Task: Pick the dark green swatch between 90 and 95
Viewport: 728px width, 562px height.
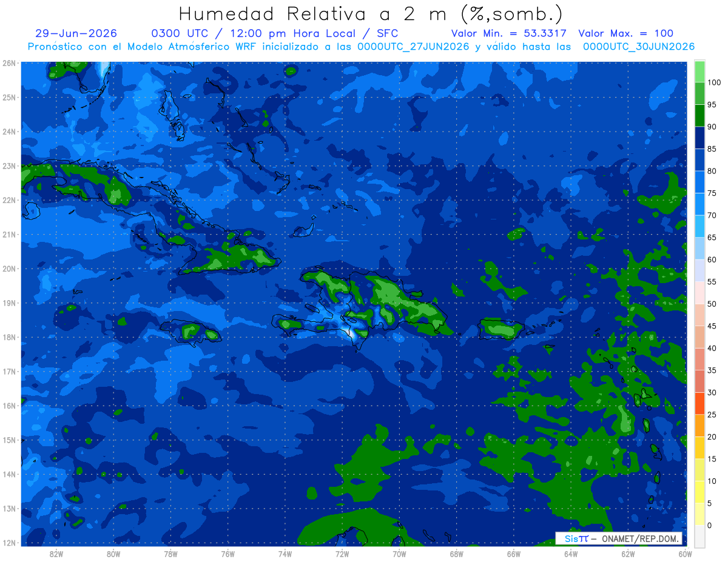Action: tap(699, 116)
